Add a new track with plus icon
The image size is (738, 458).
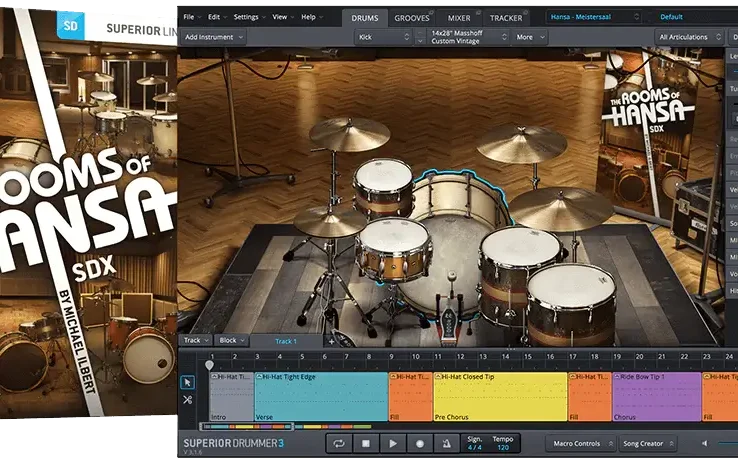(x=331, y=341)
